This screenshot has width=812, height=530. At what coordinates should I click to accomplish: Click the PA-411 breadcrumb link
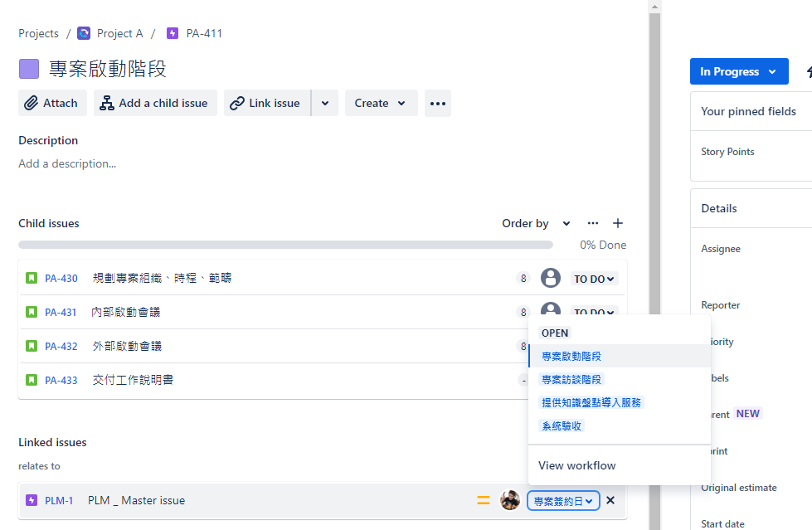(x=204, y=33)
